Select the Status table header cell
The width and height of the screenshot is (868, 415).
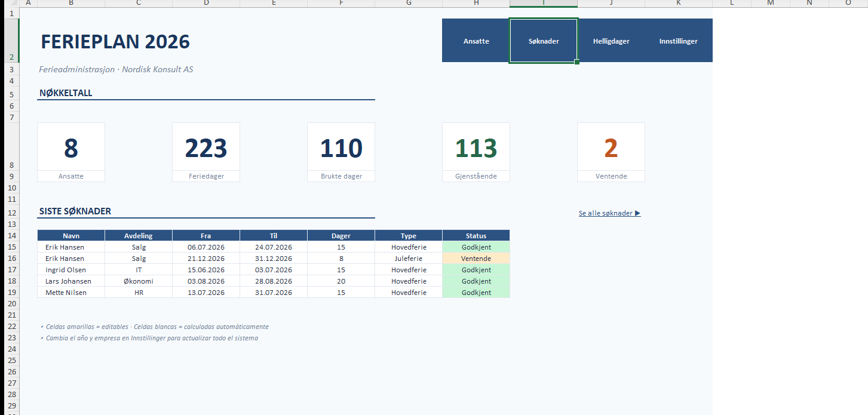[476, 236]
